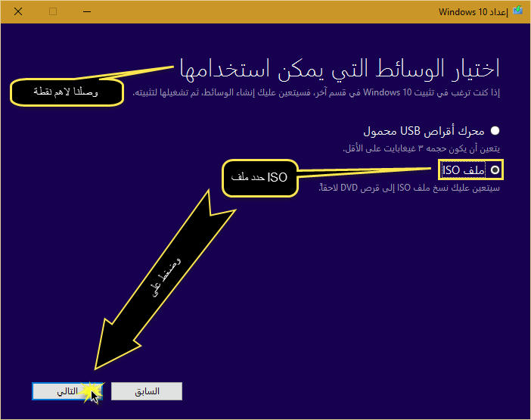The height and width of the screenshot is (420, 531).
Task: Click the التالي (Next) button
Action: 67,391
